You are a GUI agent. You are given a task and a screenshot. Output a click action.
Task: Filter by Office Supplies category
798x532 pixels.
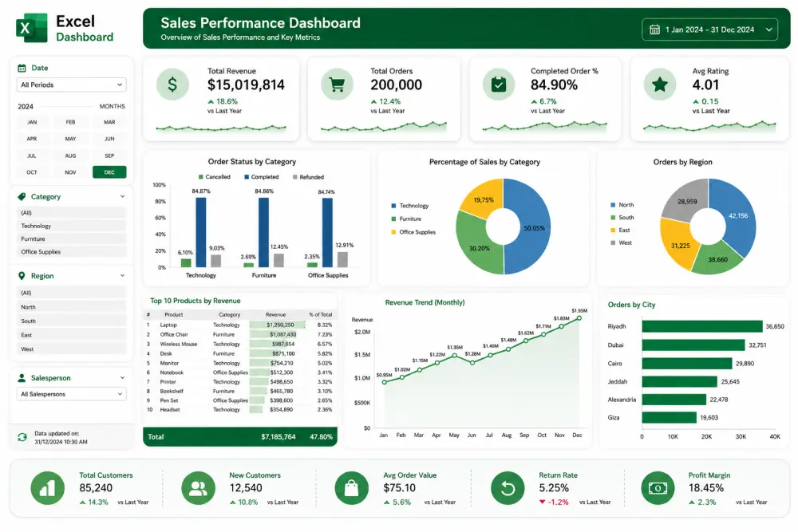(71, 252)
